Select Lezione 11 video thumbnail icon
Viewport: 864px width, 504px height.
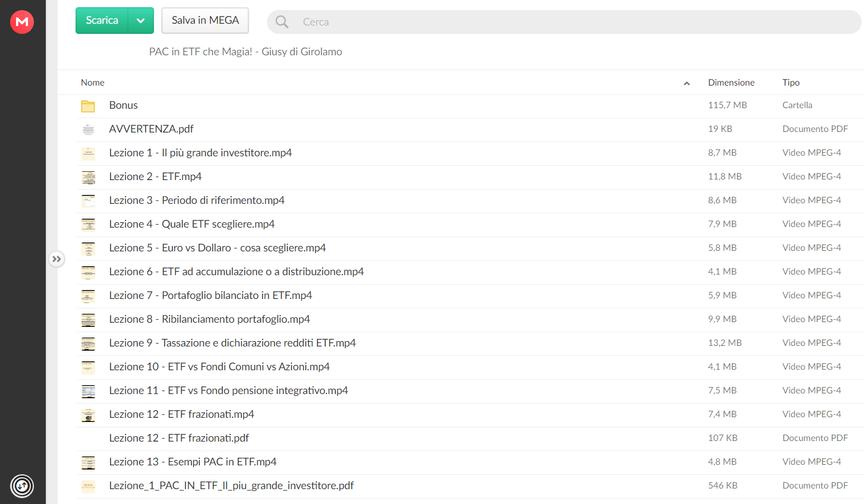pos(88,391)
